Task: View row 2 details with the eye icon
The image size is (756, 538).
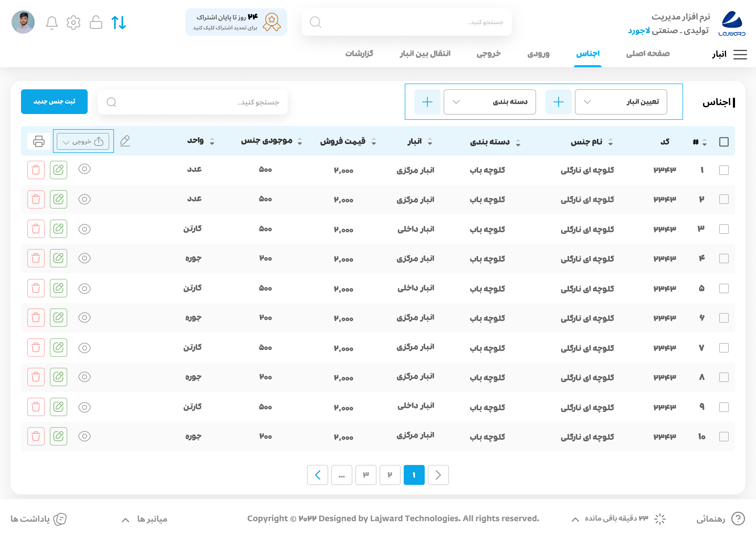Action: (x=84, y=199)
